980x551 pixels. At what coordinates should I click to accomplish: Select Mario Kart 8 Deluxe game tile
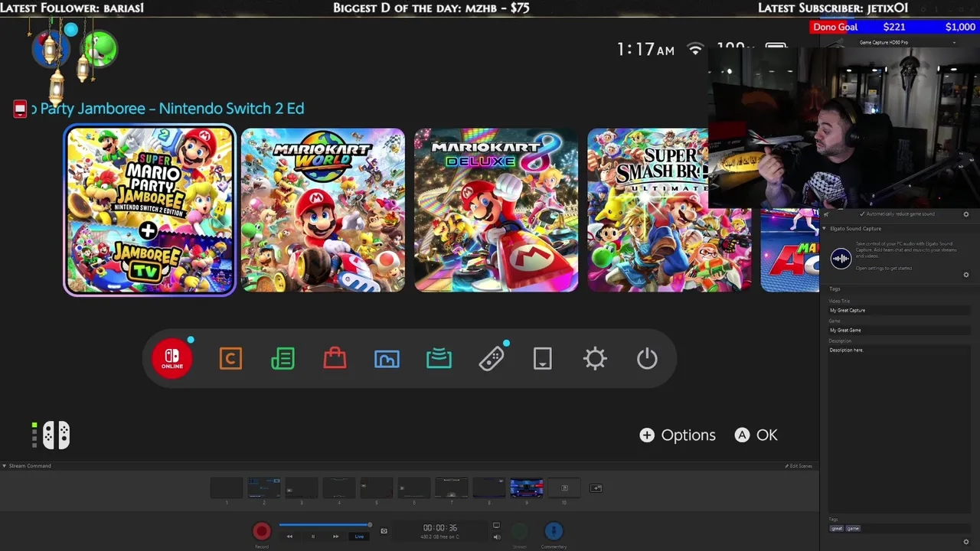[x=496, y=210]
